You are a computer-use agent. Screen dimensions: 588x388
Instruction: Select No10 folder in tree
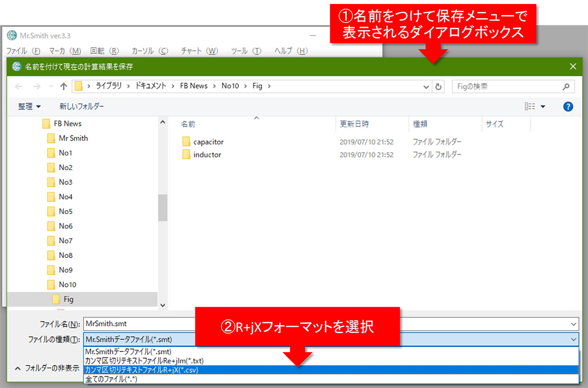(x=67, y=285)
